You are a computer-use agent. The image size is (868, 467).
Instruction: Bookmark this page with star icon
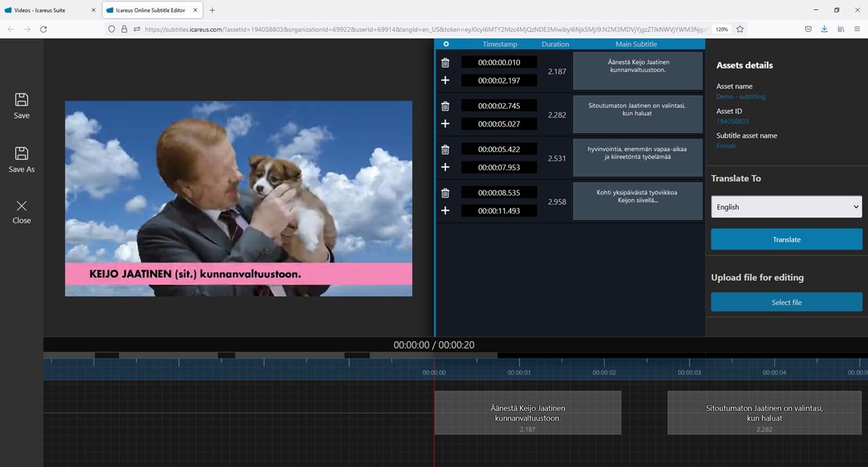point(740,29)
